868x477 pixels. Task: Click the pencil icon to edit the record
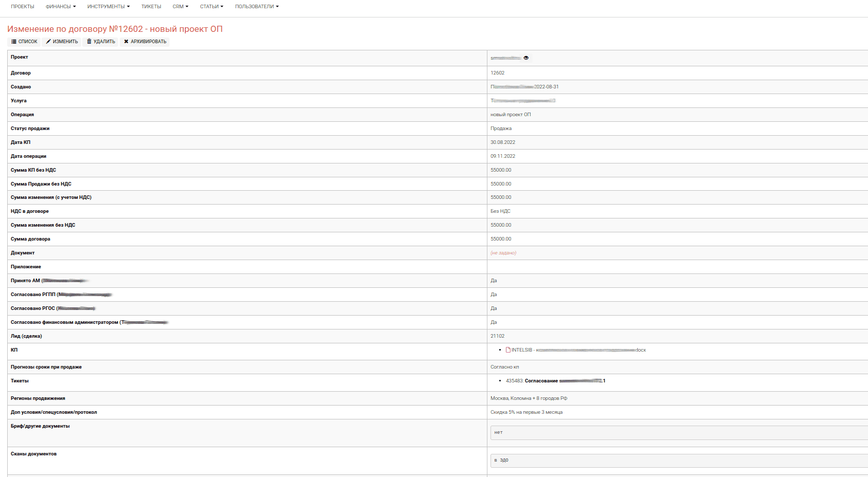[x=48, y=42]
